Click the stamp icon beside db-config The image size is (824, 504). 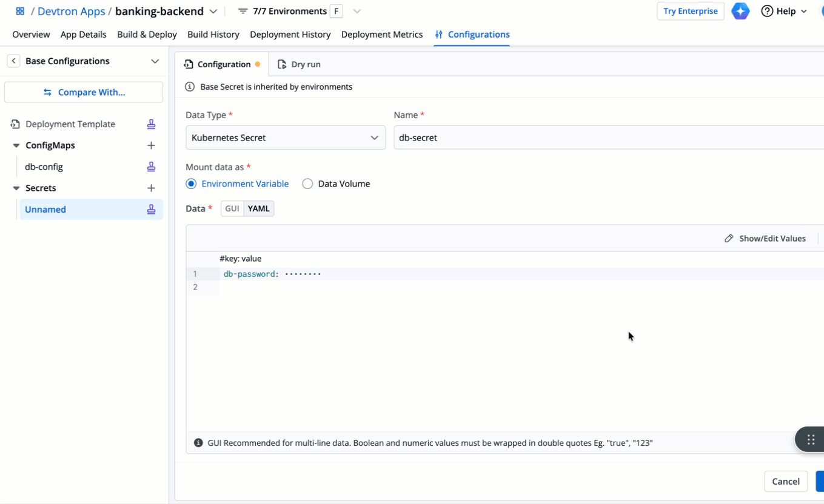151,167
